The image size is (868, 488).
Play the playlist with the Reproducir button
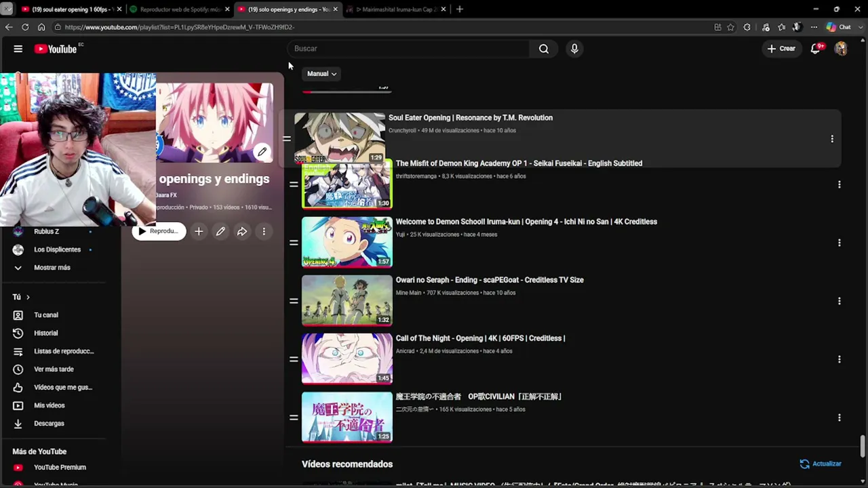(159, 231)
